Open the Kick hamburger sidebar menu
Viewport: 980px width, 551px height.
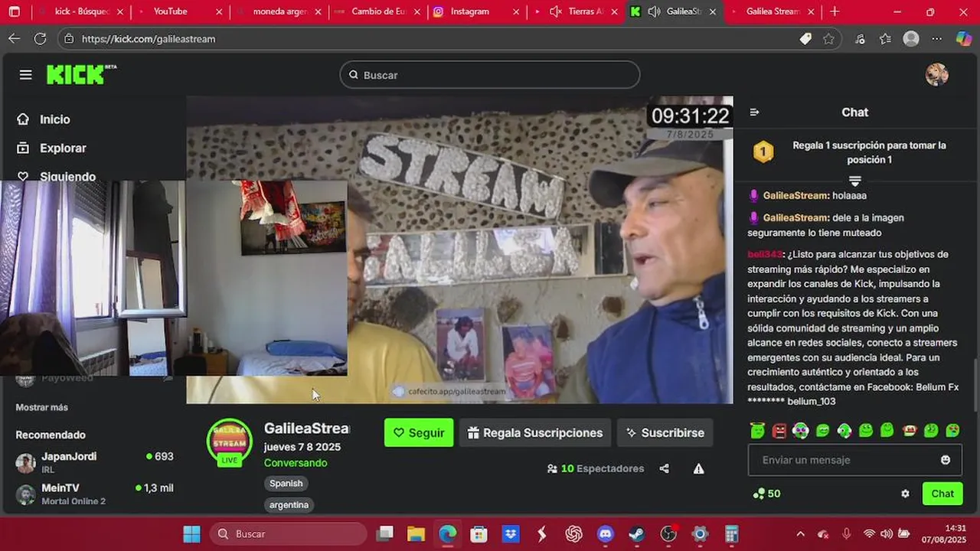click(x=25, y=74)
